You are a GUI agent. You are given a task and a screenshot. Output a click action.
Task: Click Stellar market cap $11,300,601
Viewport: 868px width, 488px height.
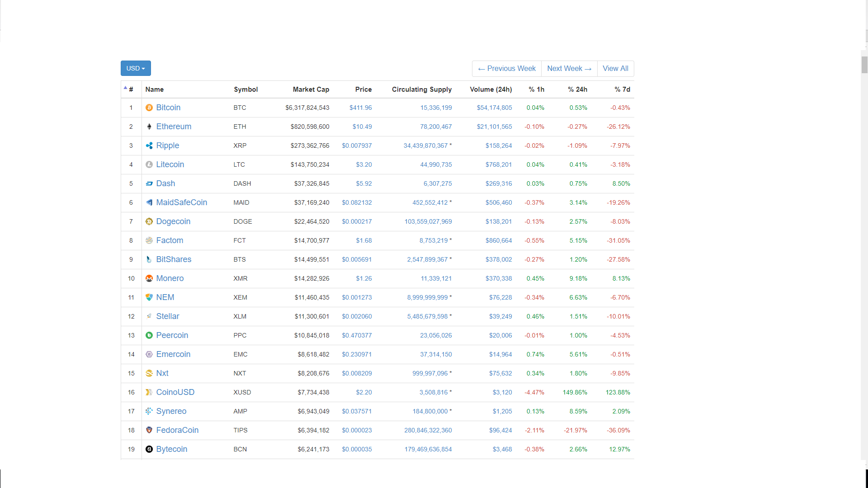tap(312, 316)
